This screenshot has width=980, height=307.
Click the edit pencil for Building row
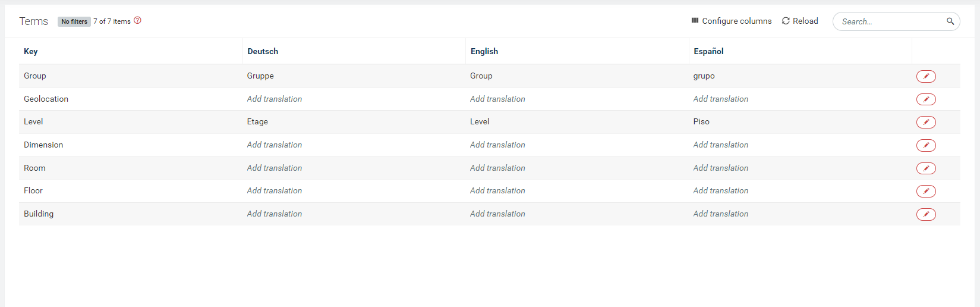(x=926, y=214)
